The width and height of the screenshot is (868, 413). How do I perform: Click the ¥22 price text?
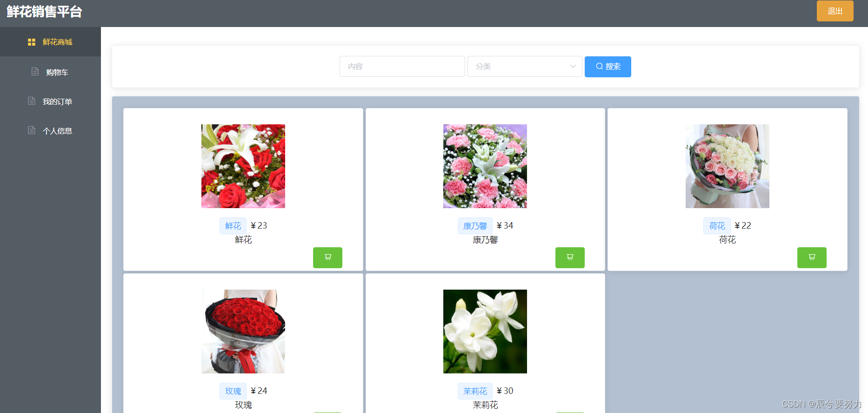click(743, 226)
